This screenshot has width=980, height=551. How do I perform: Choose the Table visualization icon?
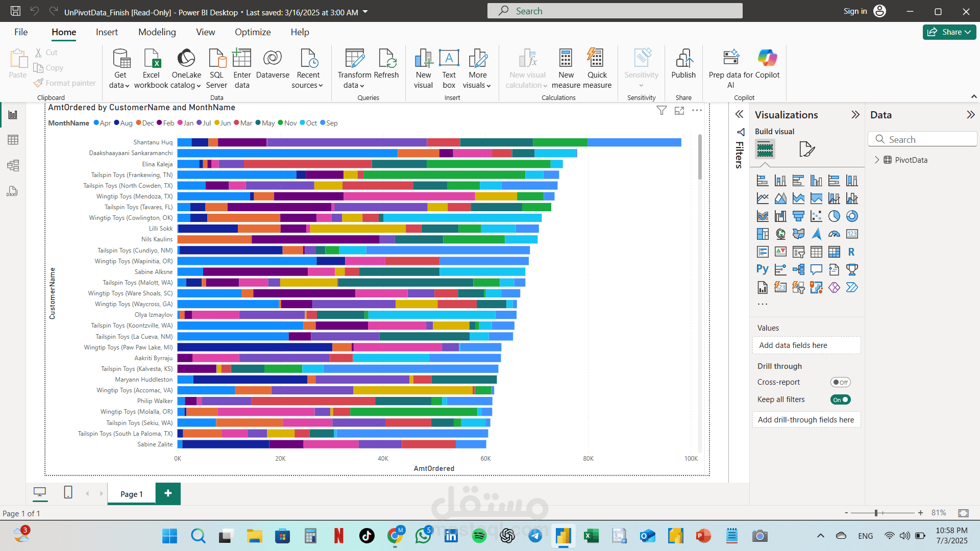[816, 252]
